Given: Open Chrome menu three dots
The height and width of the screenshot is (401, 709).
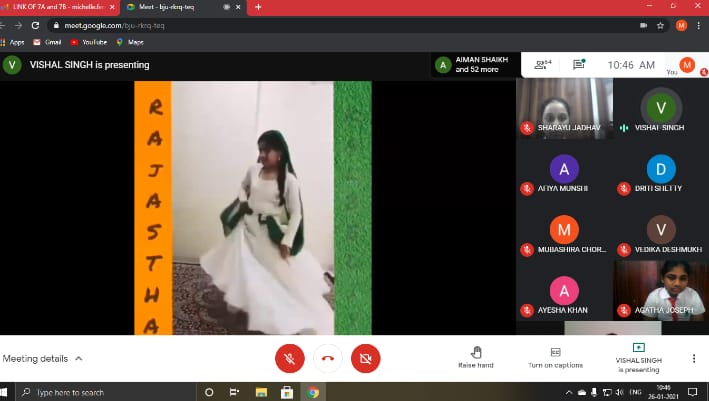Looking at the screenshot, I should click(x=699, y=26).
